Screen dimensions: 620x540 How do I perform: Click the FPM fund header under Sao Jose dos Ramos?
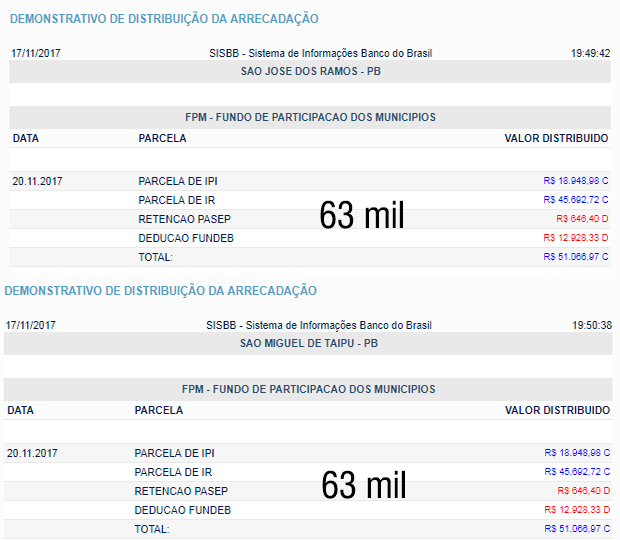tap(310, 117)
